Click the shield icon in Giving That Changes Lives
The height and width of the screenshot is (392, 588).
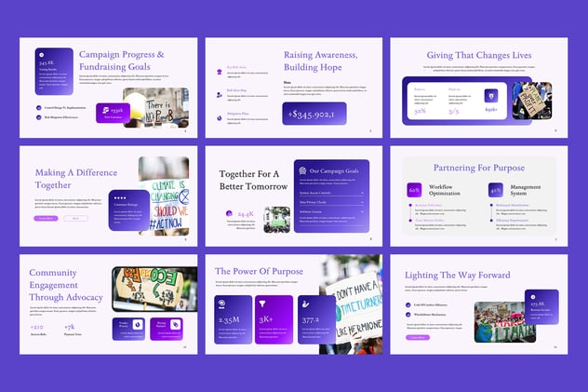point(490,95)
